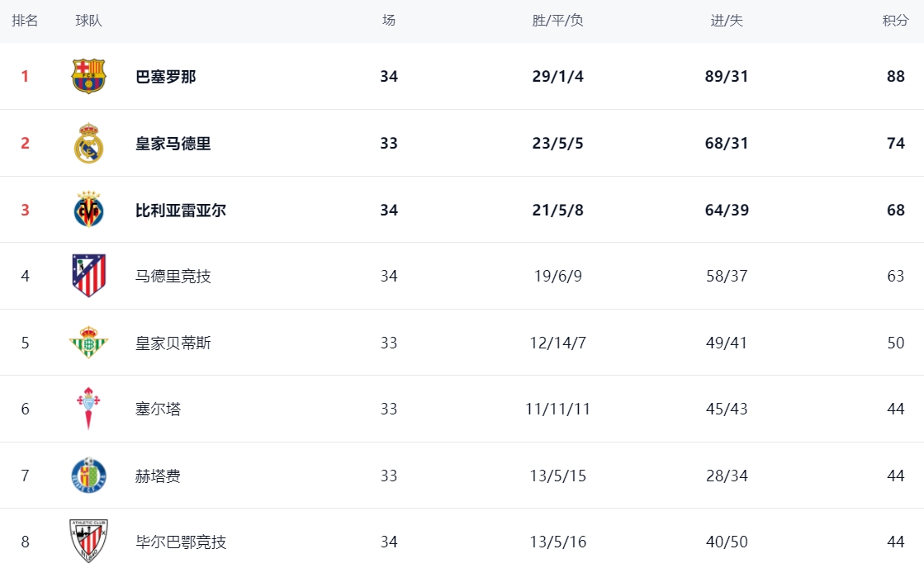This screenshot has height=568, width=924.
Task: Click the Getafe blue round crest
Action: (x=88, y=475)
